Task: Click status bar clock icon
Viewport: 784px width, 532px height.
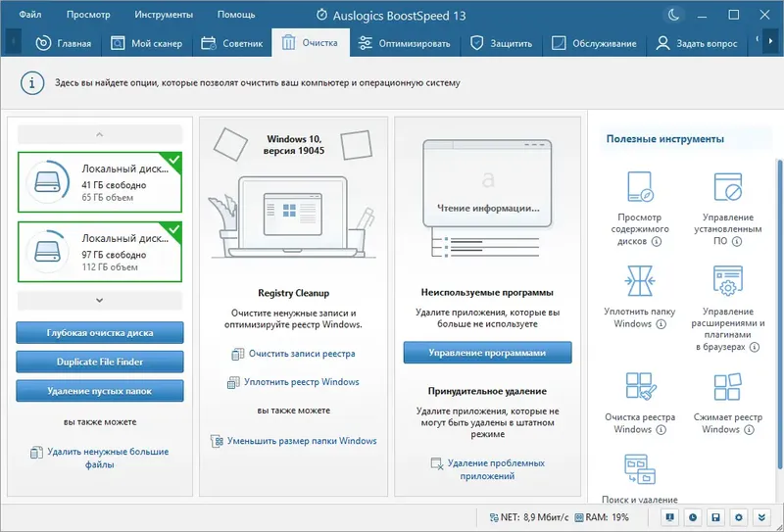Action: tap(693, 517)
